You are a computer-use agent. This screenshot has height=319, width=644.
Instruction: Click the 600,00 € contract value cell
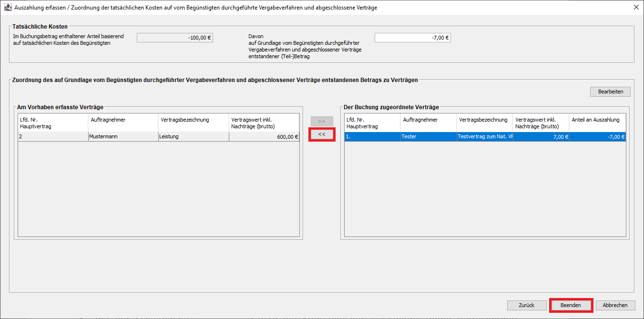pyautogui.click(x=264, y=137)
